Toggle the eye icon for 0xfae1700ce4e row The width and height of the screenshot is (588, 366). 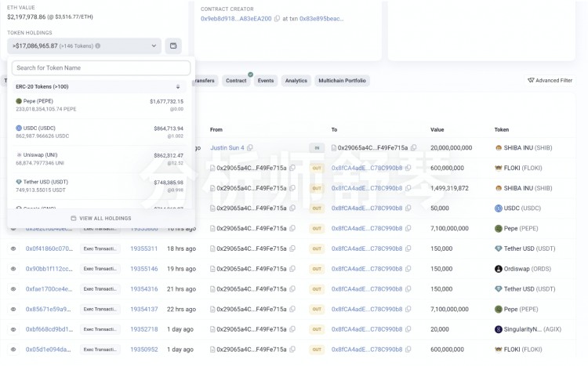click(13, 288)
